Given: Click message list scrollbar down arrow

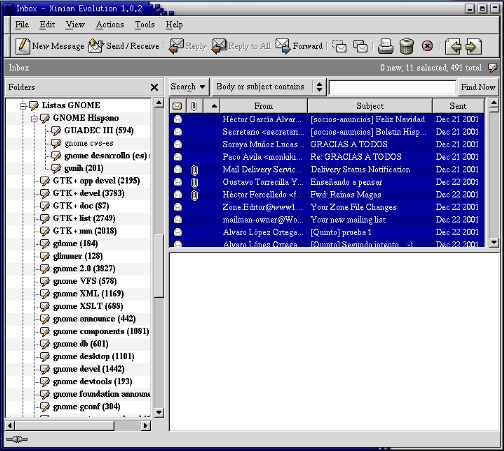Looking at the screenshot, I should (x=494, y=243).
